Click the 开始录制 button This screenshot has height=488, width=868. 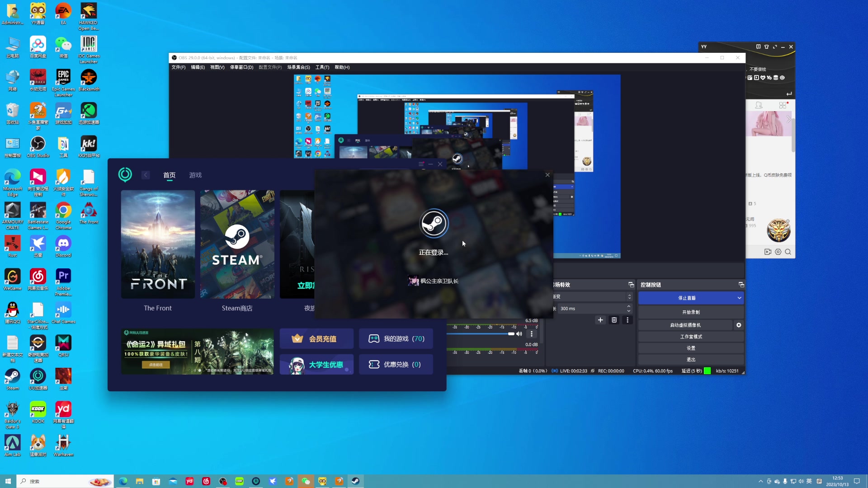point(691,312)
